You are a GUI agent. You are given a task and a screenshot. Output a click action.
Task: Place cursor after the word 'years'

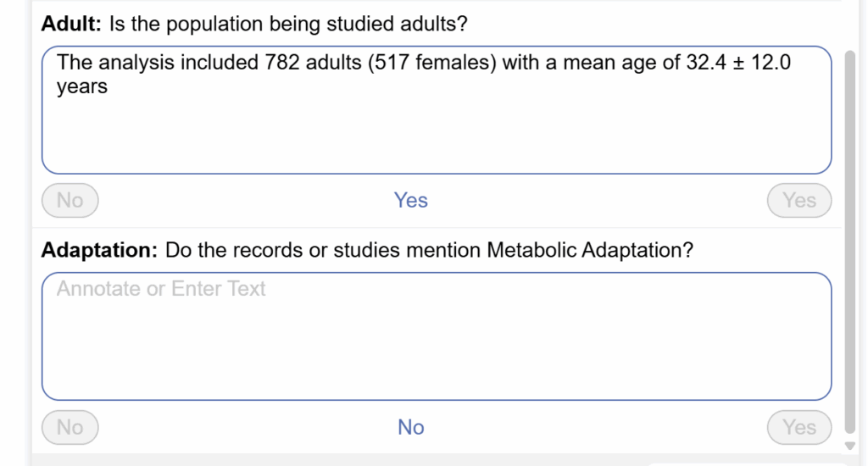(108, 86)
